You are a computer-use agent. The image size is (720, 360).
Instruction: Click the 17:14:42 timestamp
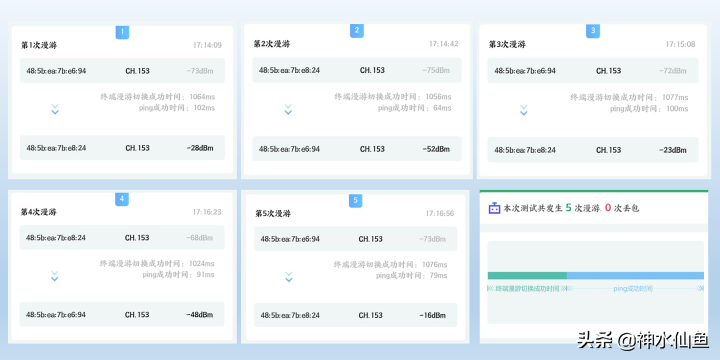[444, 44]
